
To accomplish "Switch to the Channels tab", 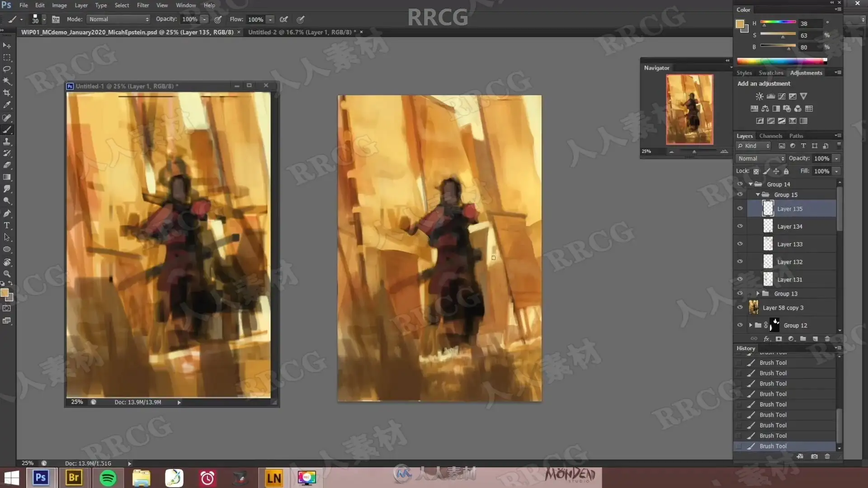I will (770, 136).
